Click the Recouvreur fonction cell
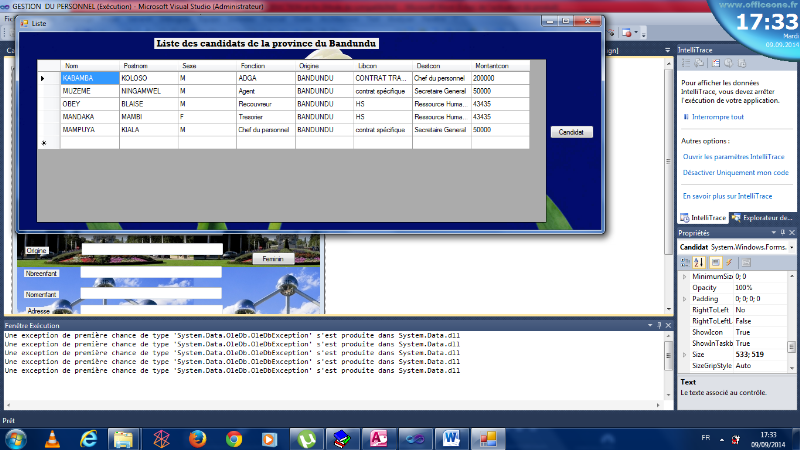This screenshot has width=800, height=450. (x=266, y=104)
